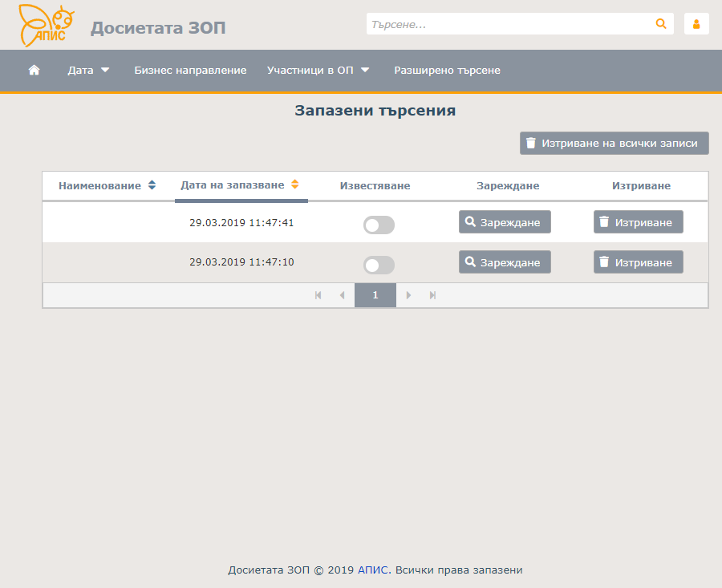Go to the first page of results
This screenshot has width=722, height=588.
(x=318, y=295)
